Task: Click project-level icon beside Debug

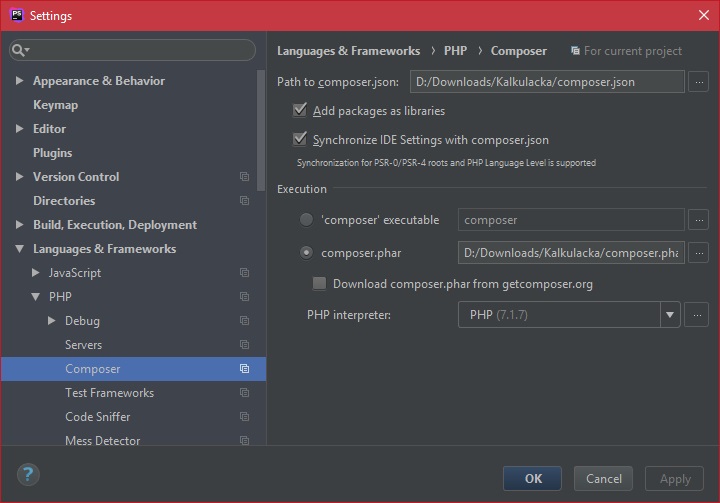Action: 244,321
